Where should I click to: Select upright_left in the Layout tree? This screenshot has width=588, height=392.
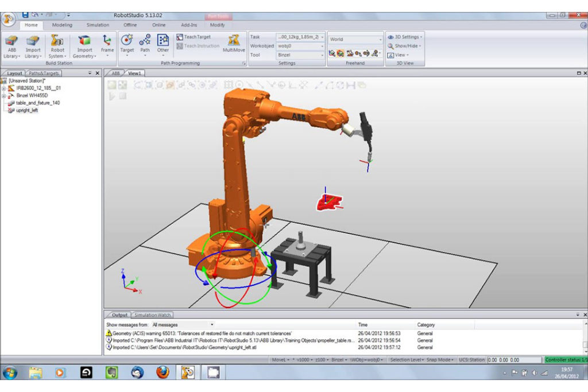26,111
